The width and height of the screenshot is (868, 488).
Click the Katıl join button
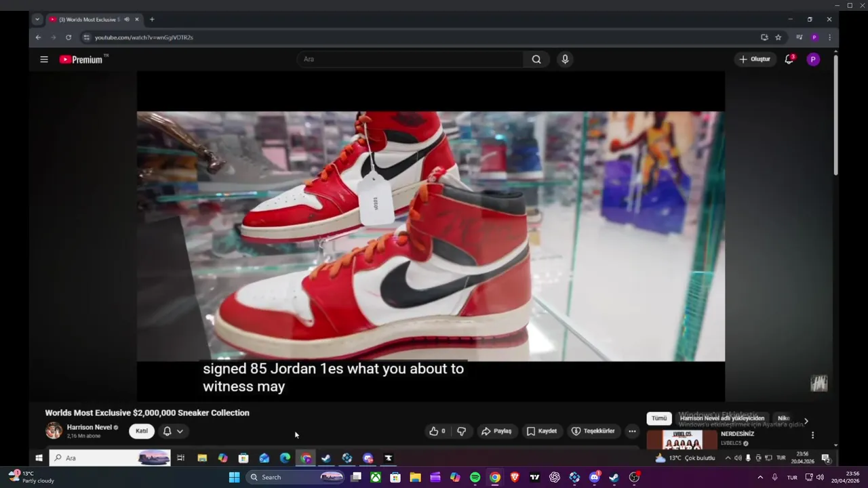tap(142, 431)
